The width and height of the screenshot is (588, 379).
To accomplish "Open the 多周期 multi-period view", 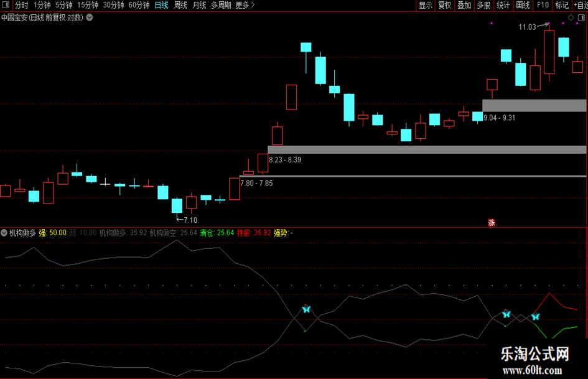I will click(x=221, y=5).
